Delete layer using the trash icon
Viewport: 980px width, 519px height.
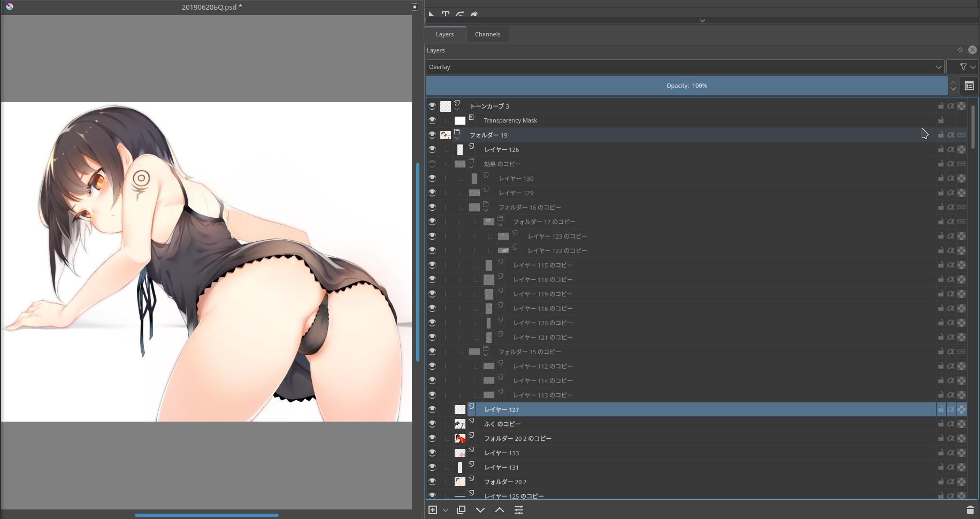970,510
